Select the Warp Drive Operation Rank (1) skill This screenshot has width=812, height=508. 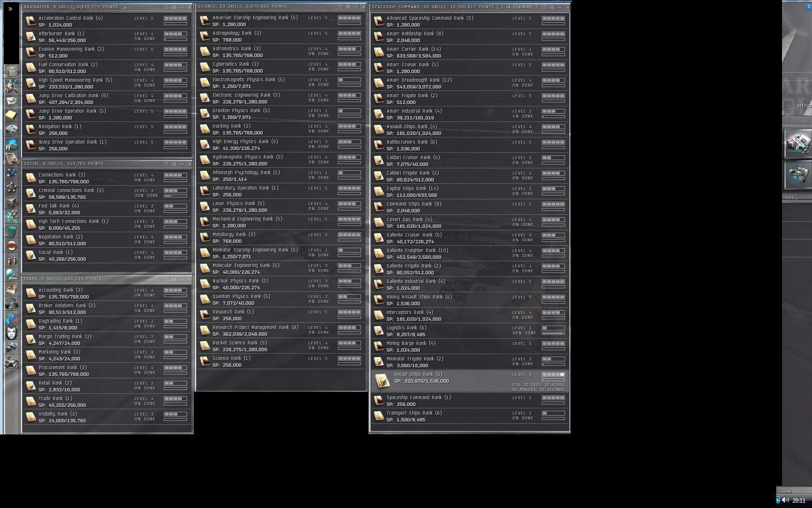pos(107,145)
